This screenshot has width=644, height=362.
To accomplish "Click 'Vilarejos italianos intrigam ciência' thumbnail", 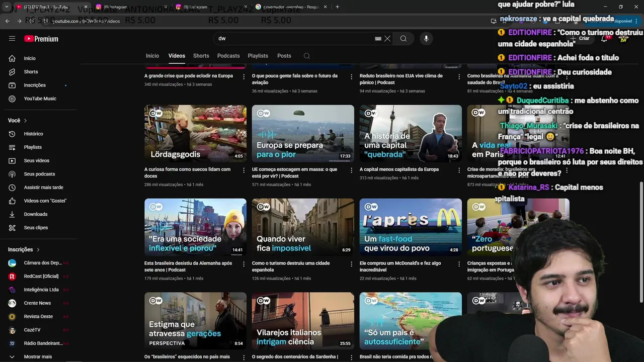I will [303, 321].
